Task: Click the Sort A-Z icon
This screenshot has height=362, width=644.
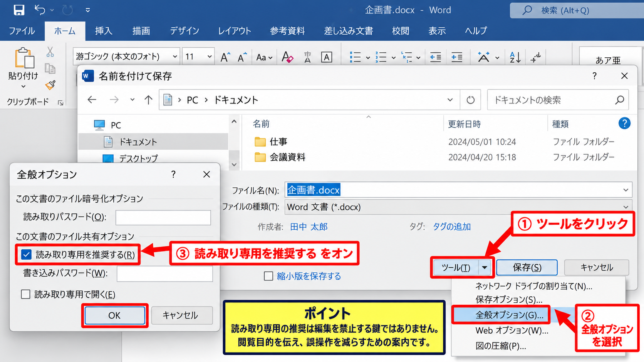Action: (x=515, y=57)
